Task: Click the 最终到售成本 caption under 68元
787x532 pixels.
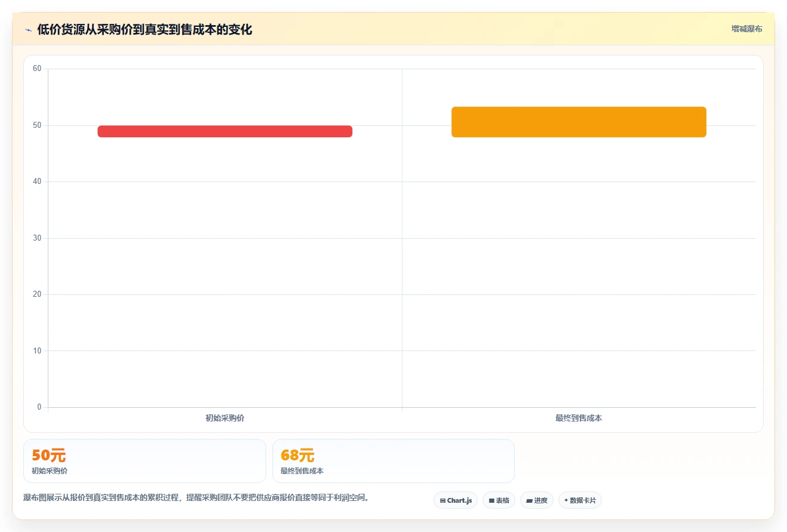Action: click(302, 471)
